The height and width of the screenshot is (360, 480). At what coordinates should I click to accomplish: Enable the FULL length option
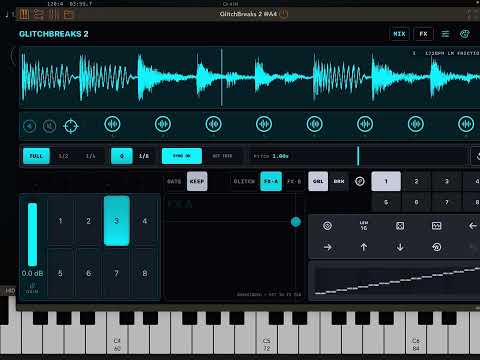pos(36,156)
